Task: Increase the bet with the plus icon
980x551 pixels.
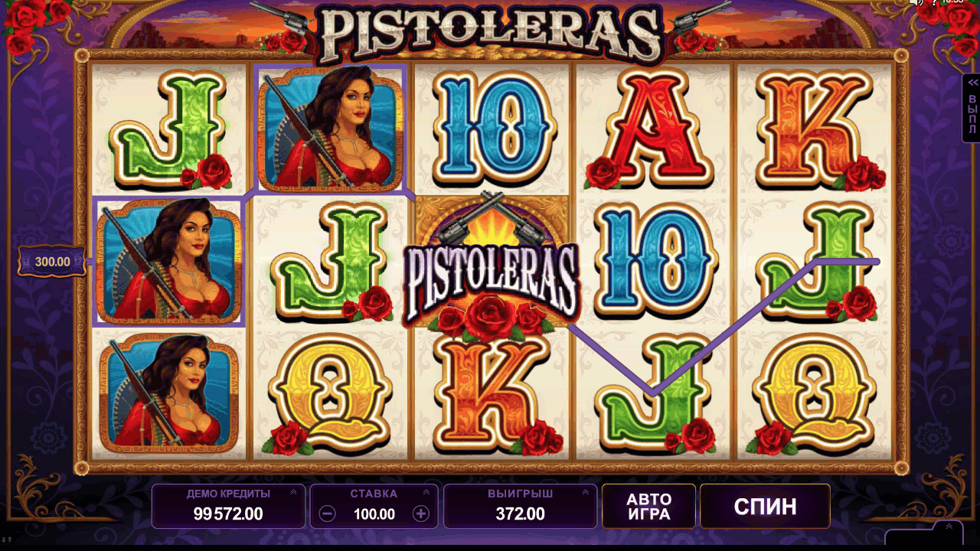Action: pyautogui.click(x=420, y=514)
